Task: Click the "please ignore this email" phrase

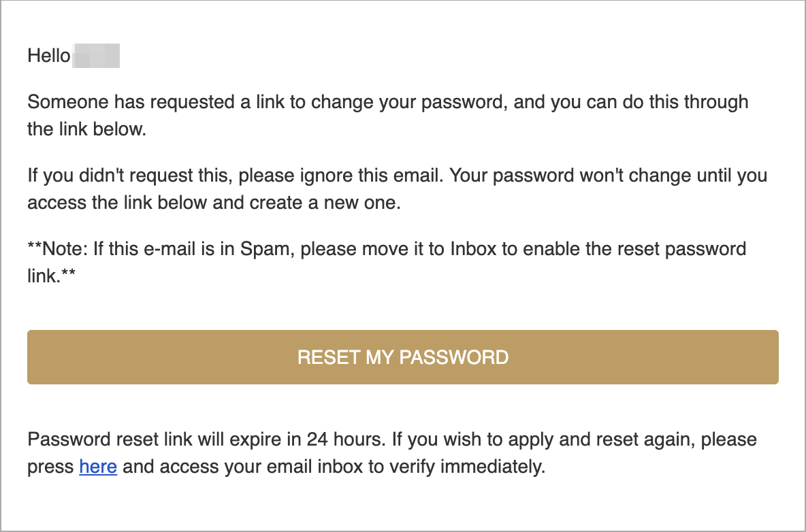Action: point(340,175)
